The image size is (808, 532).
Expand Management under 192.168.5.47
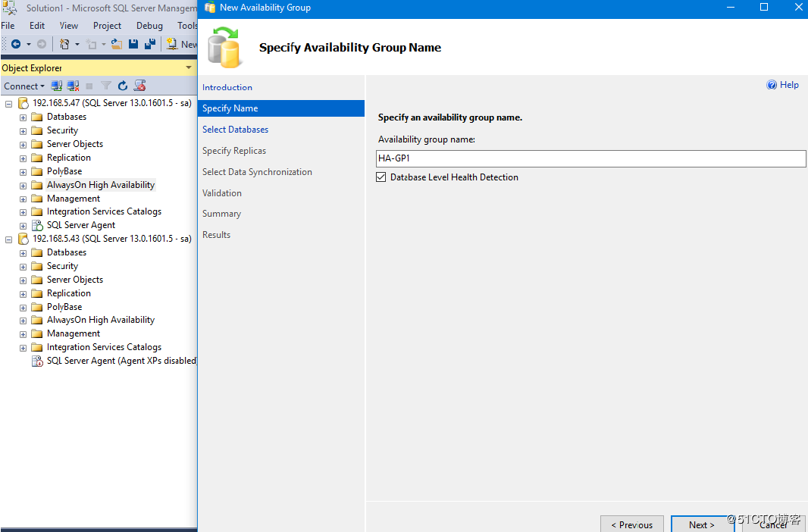coord(23,199)
